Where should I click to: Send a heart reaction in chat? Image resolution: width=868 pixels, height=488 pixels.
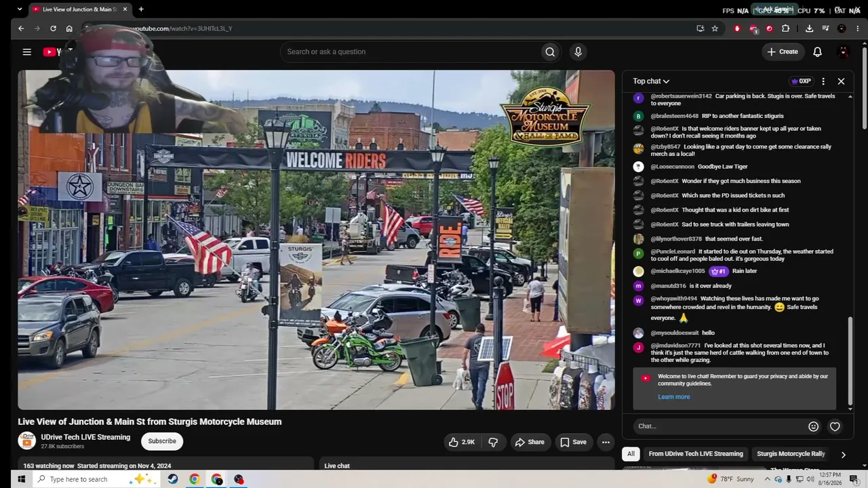pyautogui.click(x=835, y=426)
